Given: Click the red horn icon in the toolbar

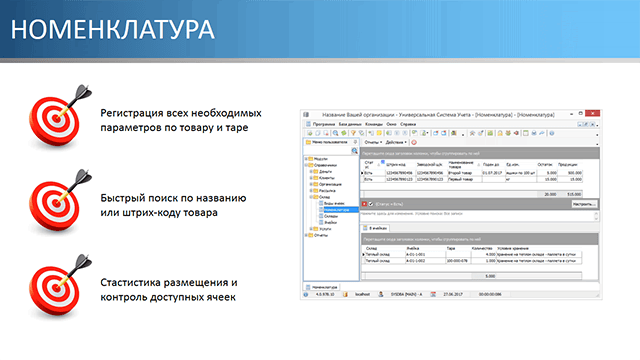Looking at the screenshot, I should click(x=516, y=133).
